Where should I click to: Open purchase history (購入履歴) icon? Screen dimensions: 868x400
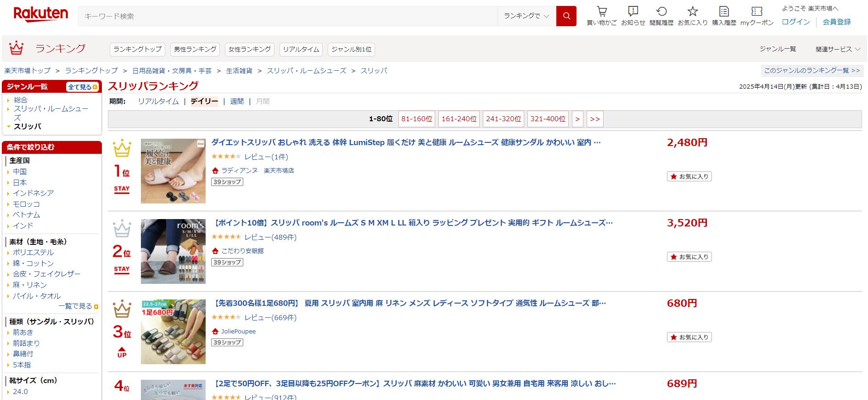point(724,16)
